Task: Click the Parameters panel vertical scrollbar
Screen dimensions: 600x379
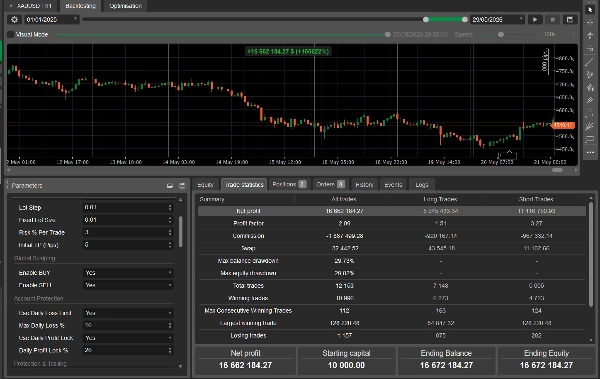Action: 181,232
